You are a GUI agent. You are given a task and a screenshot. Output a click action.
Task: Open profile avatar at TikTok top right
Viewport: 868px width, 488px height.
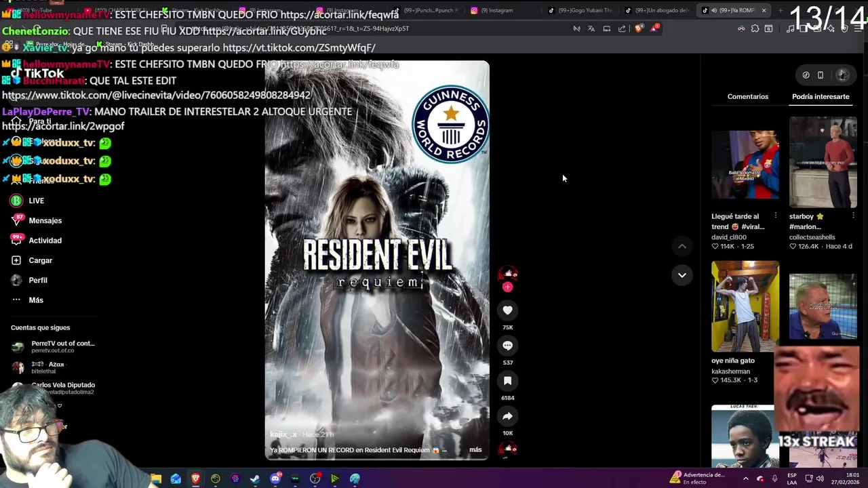tap(843, 75)
